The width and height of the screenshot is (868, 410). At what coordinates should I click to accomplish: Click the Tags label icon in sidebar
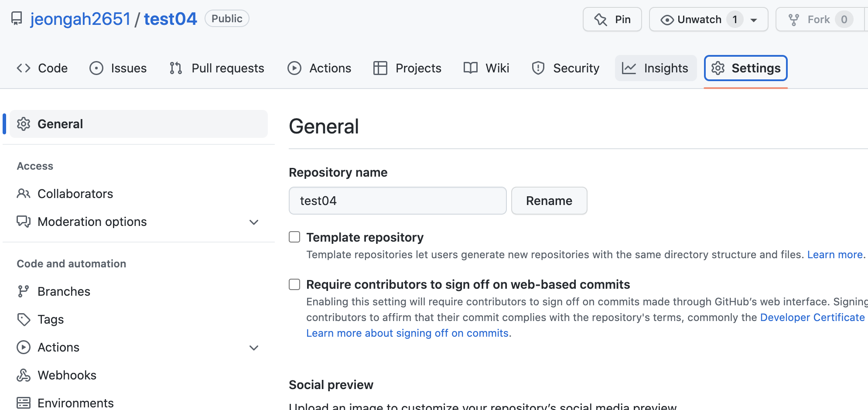(24, 320)
